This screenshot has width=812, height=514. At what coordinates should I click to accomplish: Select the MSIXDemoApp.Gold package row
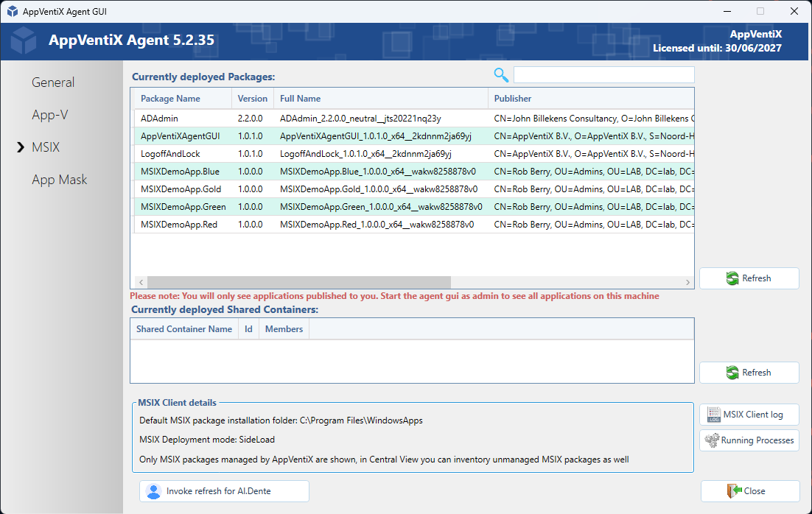coord(414,189)
